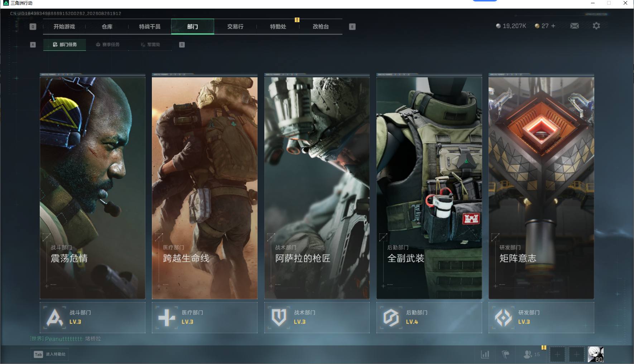Switch to the 特勤处 tab
634x364 pixels.
click(278, 26)
